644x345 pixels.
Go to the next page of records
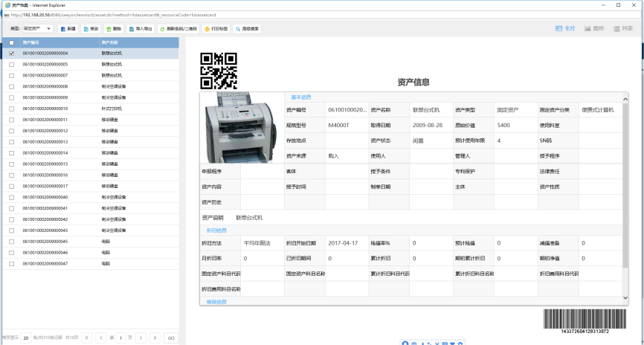140,338
